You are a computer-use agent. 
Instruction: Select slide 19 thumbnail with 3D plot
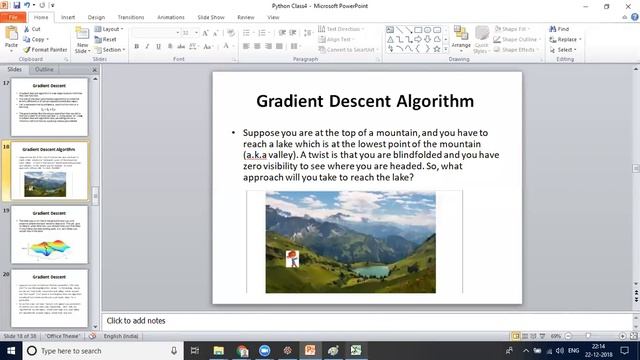(49, 235)
